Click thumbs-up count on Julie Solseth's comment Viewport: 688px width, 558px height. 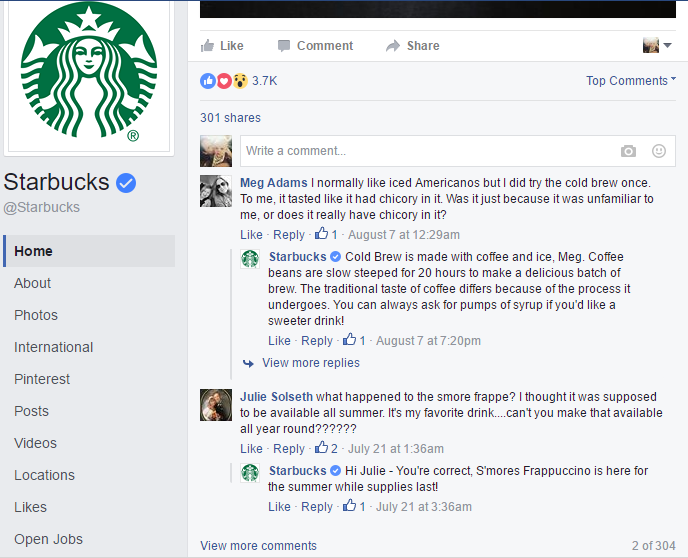(x=326, y=448)
